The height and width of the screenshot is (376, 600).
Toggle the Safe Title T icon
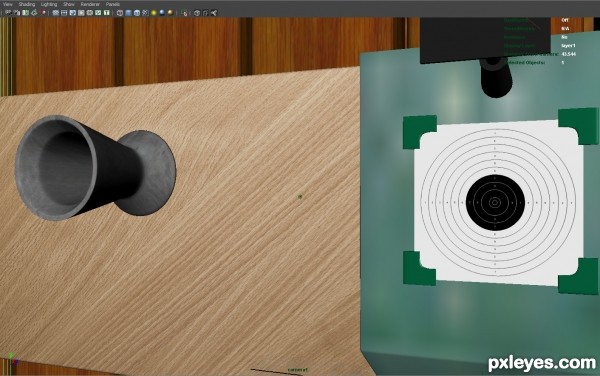point(107,13)
